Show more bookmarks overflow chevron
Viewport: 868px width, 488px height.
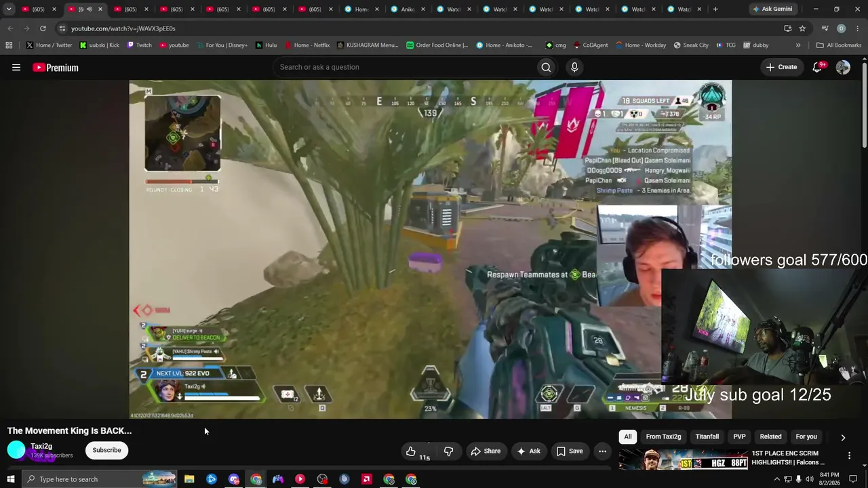pos(798,45)
